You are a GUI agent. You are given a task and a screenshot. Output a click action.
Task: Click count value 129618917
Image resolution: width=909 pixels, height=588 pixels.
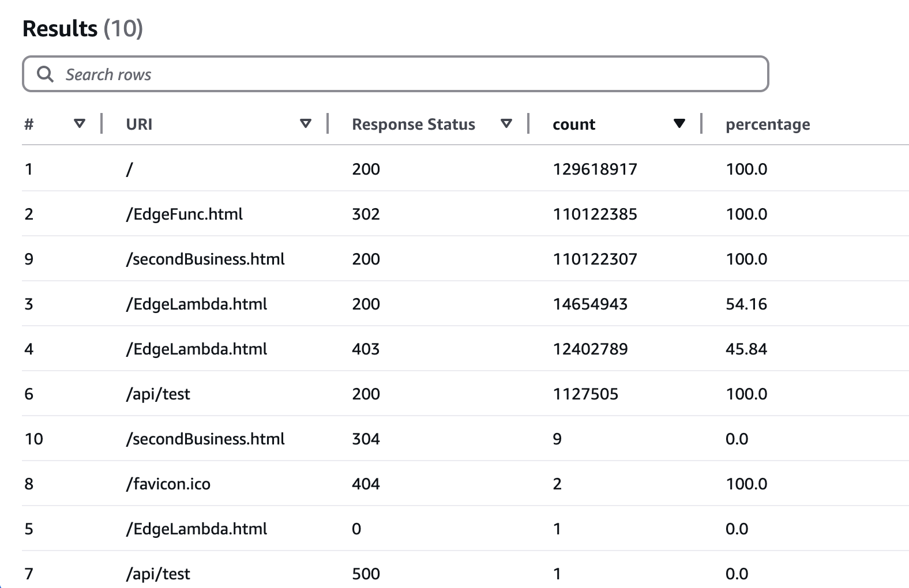tap(595, 169)
